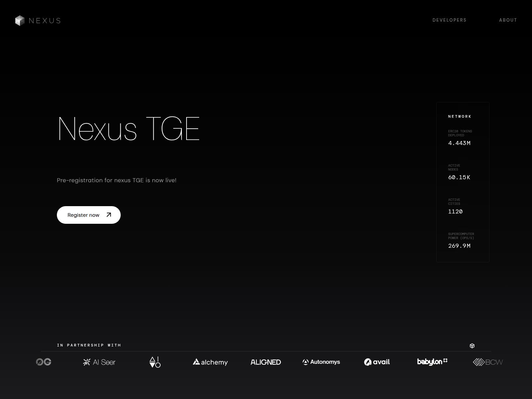Click the Register now button

(x=89, y=215)
